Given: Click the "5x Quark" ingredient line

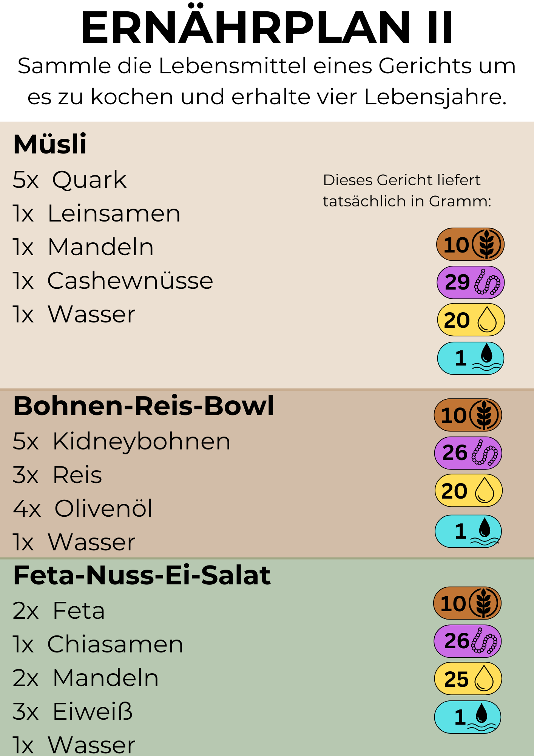Looking at the screenshot, I should pyautogui.click(x=69, y=180).
